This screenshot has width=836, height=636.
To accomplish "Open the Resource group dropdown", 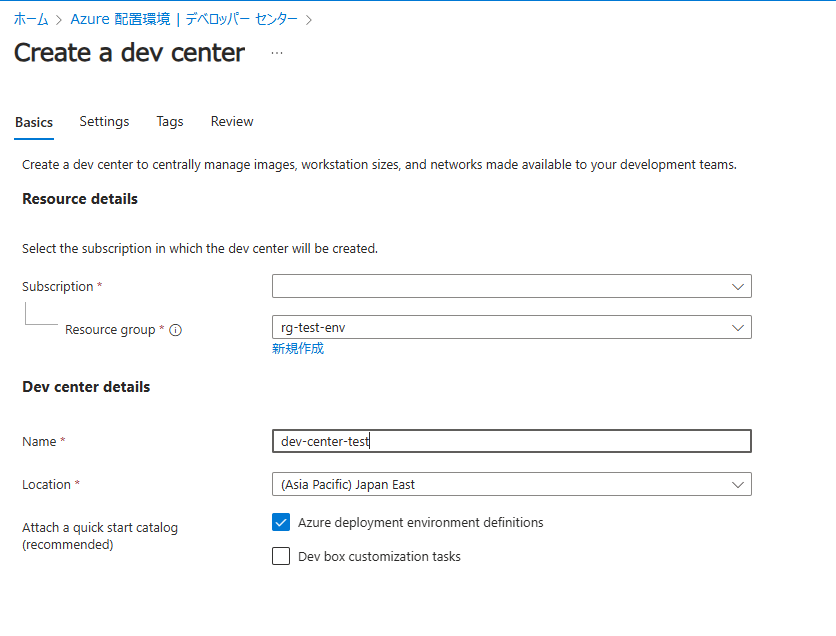I will [x=512, y=327].
